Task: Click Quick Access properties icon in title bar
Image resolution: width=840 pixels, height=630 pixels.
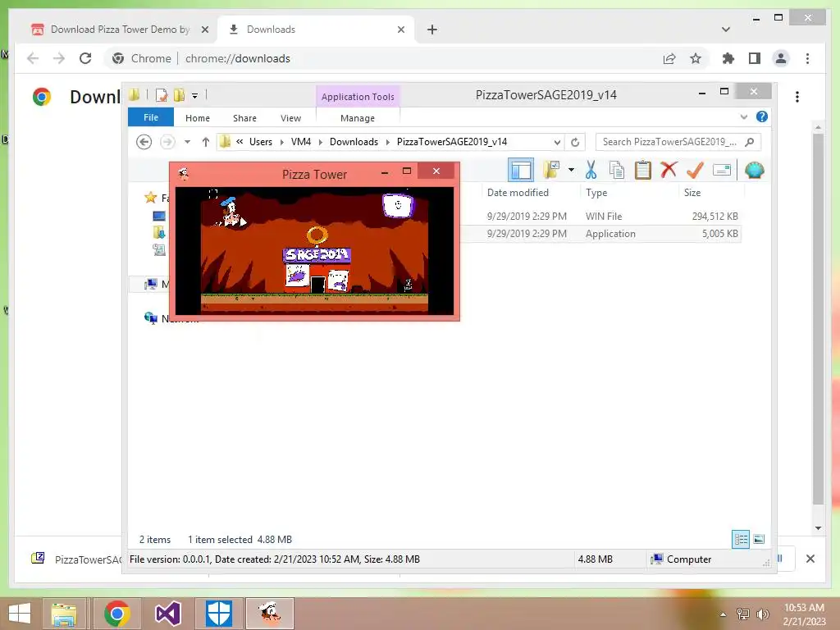Action: (162, 95)
